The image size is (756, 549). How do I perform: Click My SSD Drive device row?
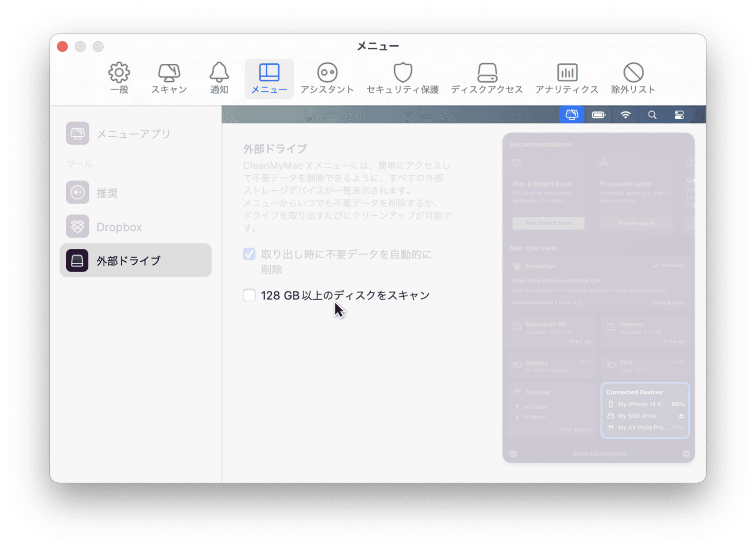[x=646, y=416]
